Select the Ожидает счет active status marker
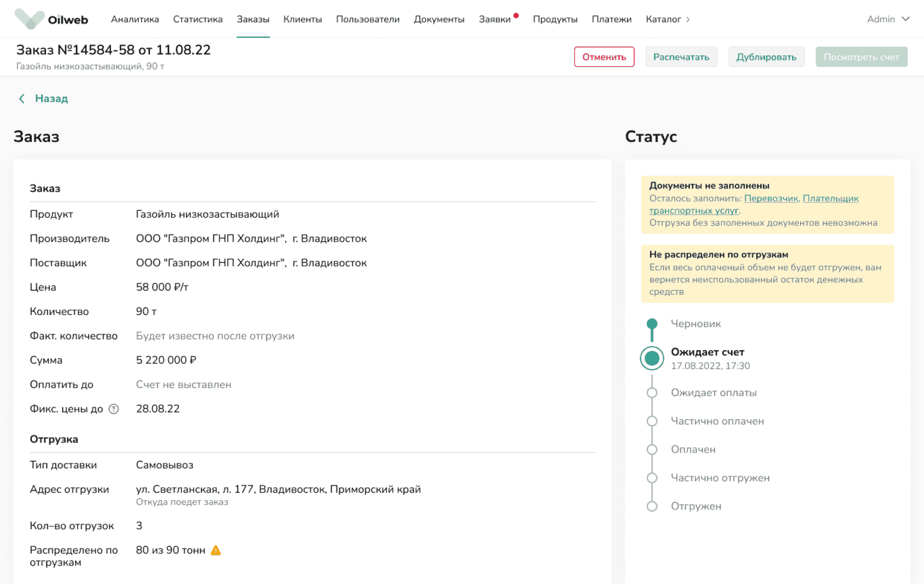 click(652, 358)
